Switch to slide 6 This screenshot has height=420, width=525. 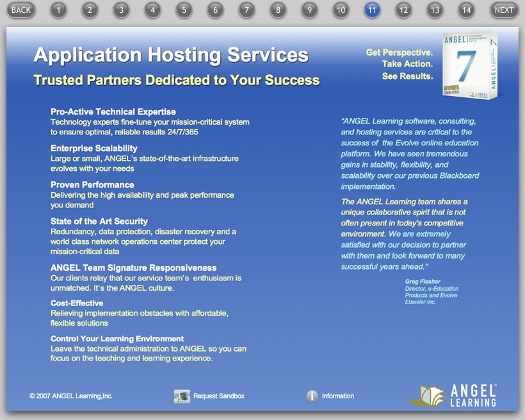coord(215,10)
